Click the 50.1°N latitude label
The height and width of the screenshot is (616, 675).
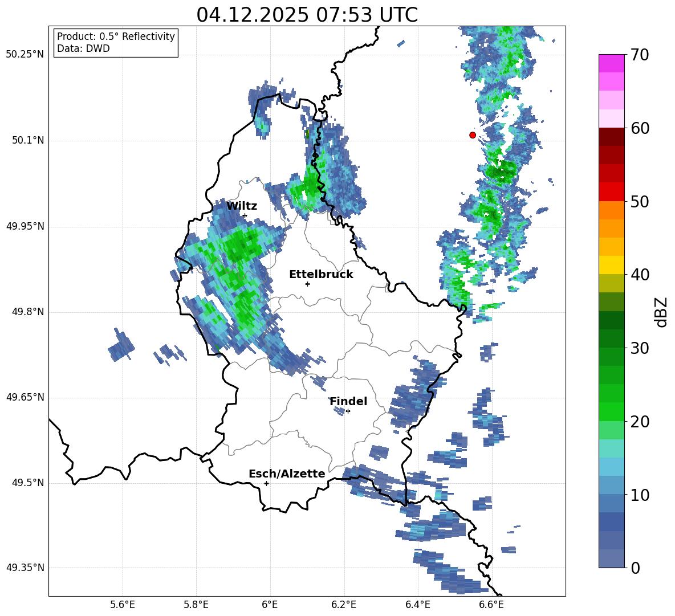click(27, 141)
